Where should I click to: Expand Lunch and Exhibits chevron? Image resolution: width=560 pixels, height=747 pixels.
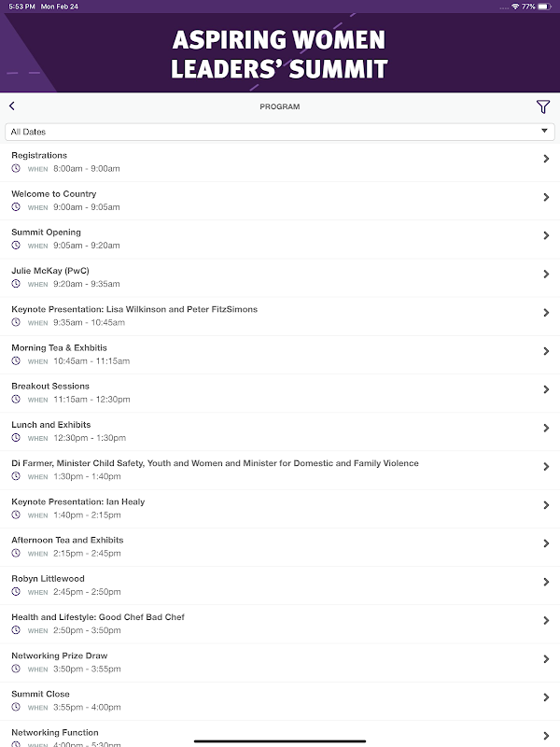tap(546, 428)
